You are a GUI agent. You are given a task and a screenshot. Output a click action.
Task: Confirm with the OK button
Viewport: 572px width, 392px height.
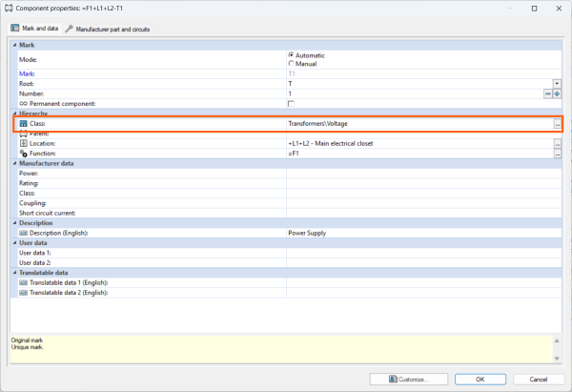pos(480,380)
